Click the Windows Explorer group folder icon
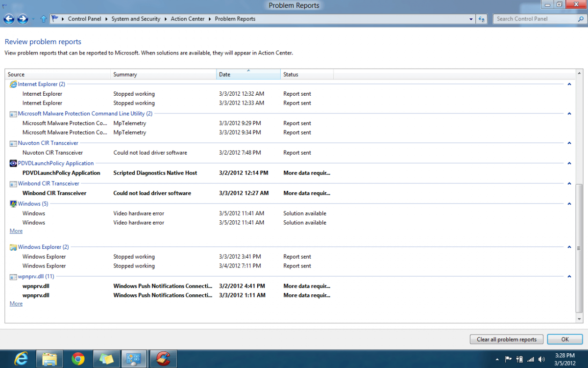Screen dimensions: 588x368 (x=13, y=247)
